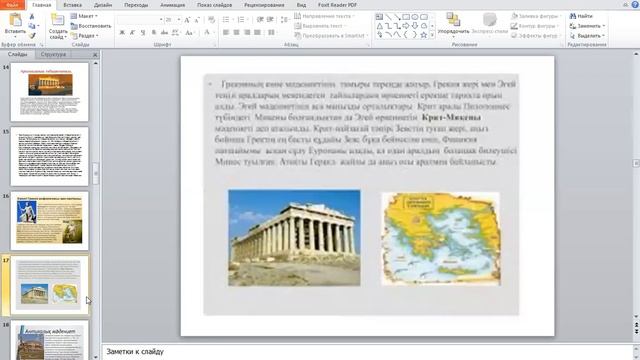Image resolution: width=640 pixels, height=360 pixels.
Task: Open the font name combo box
Action: point(140,20)
